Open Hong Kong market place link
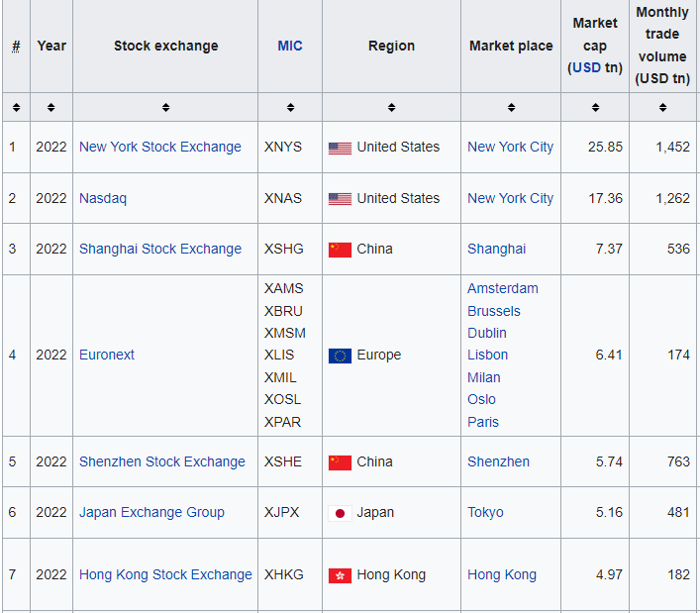 click(x=502, y=574)
